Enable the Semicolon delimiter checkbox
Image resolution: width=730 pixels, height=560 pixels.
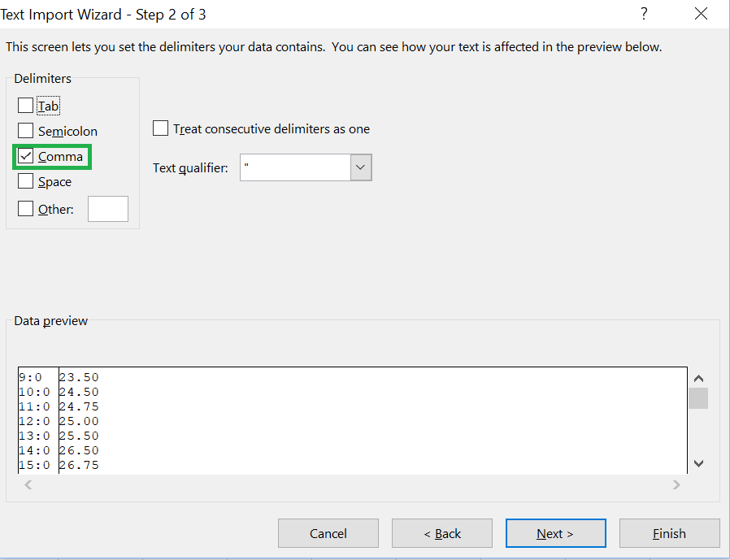[x=25, y=130]
